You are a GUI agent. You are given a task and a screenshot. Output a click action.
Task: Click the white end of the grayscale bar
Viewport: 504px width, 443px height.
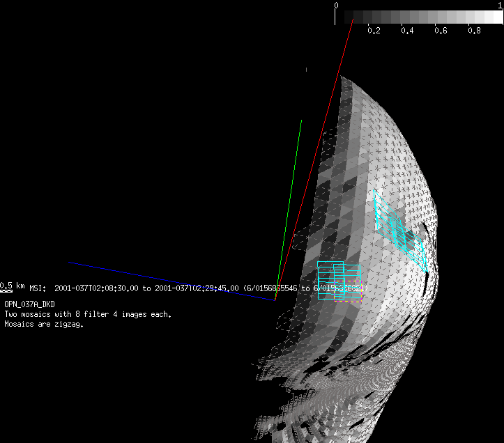(x=496, y=17)
